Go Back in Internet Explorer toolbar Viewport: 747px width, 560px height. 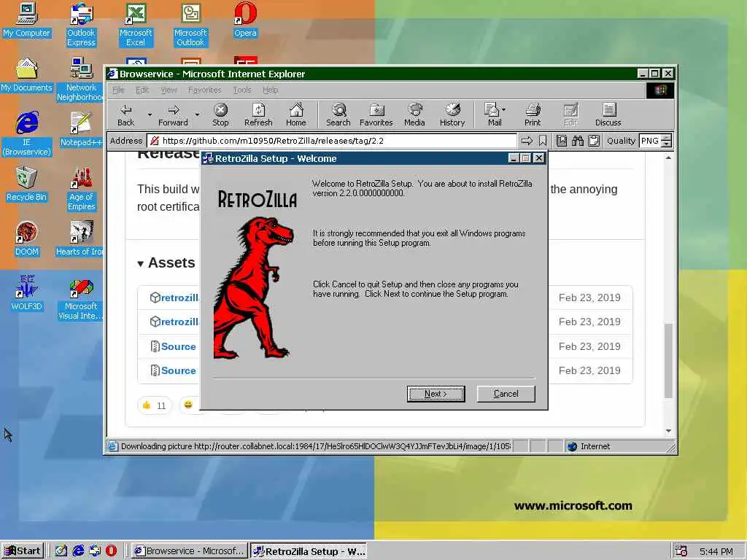click(x=125, y=115)
